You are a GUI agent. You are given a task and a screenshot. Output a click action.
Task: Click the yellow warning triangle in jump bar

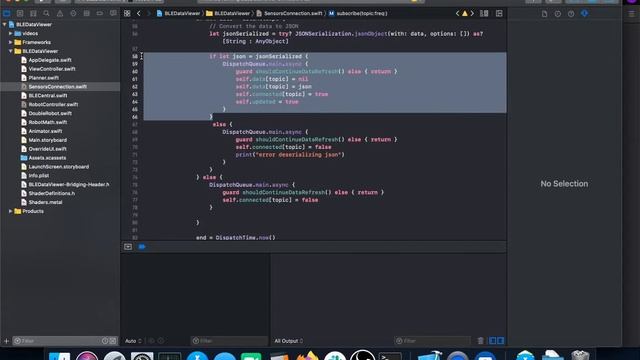(x=464, y=13)
